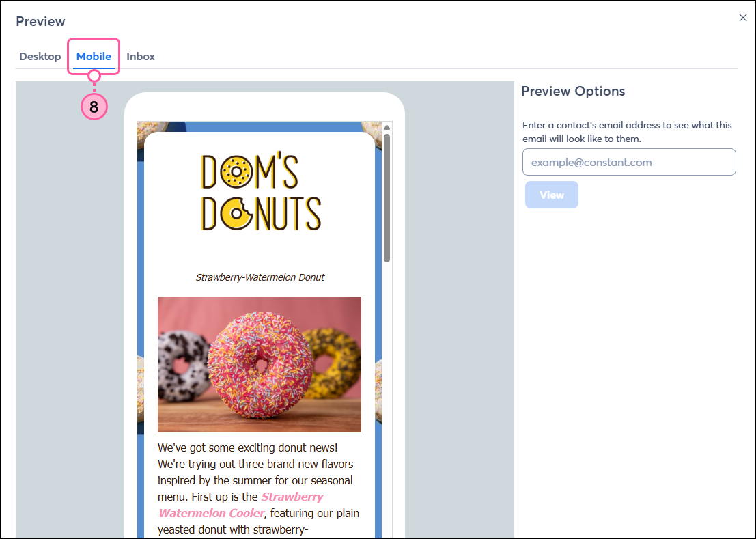Click the View button
756x539 pixels.
552,195
